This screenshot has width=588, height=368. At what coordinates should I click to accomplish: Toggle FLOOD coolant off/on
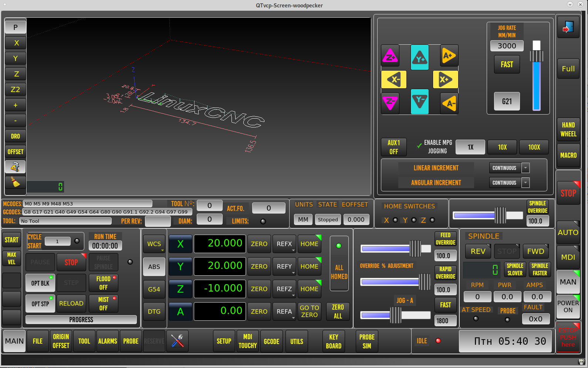(104, 283)
